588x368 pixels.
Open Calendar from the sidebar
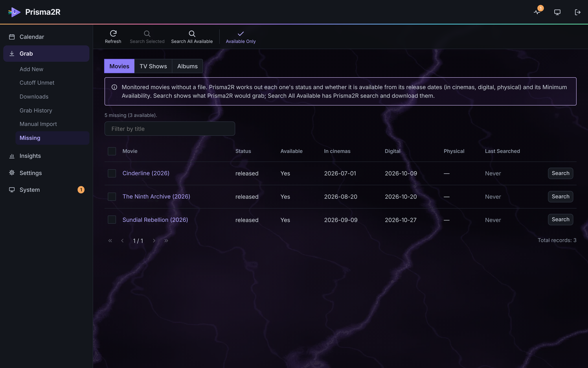(46, 37)
